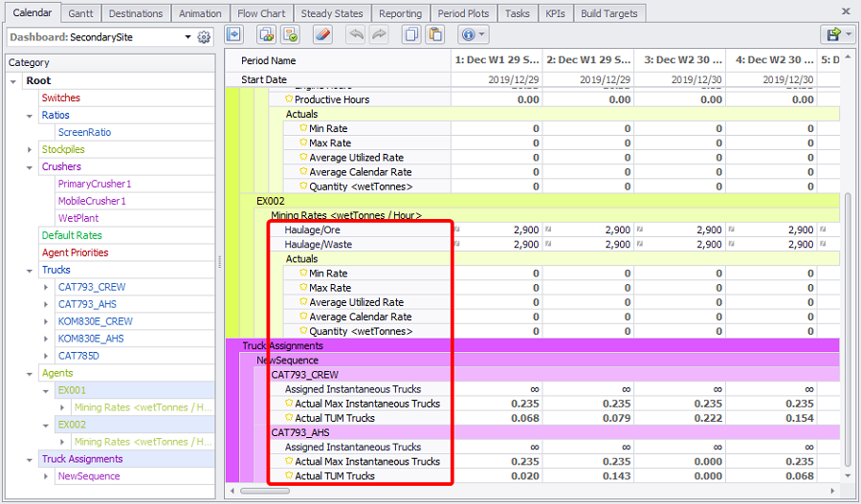Switch to the Gantt tab
This screenshot has width=861, height=504.
pyautogui.click(x=80, y=13)
